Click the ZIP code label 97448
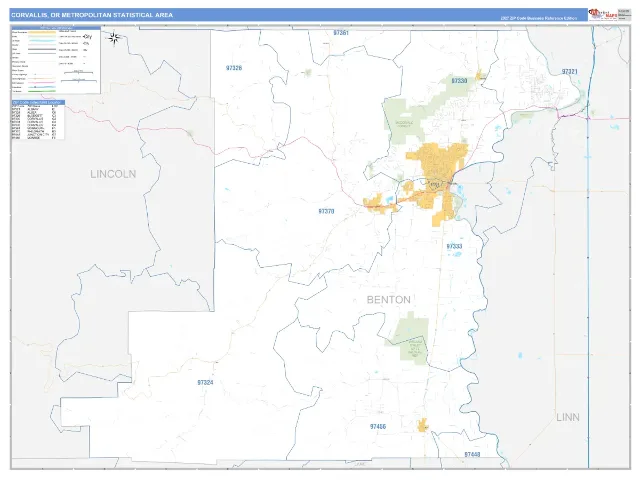640x480 pixels. point(472,454)
